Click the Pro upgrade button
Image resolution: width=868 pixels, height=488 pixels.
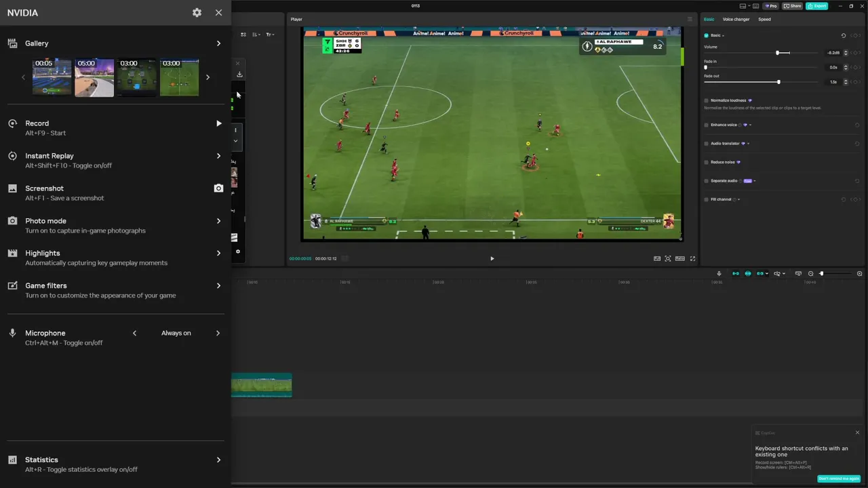point(770,6)
